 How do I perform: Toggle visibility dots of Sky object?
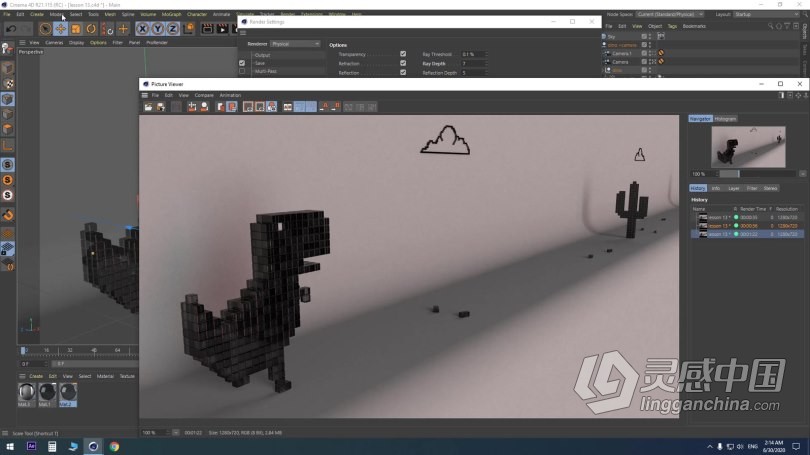(650, 37)
